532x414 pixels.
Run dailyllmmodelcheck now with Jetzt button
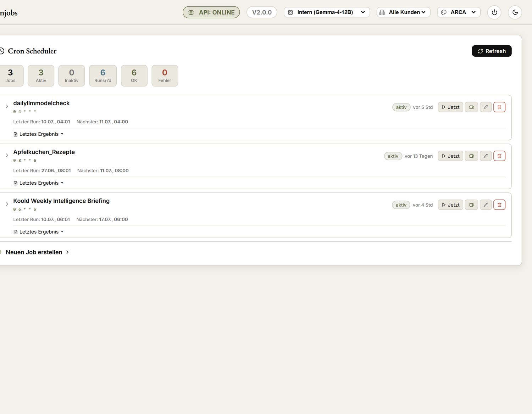(450, 107)
